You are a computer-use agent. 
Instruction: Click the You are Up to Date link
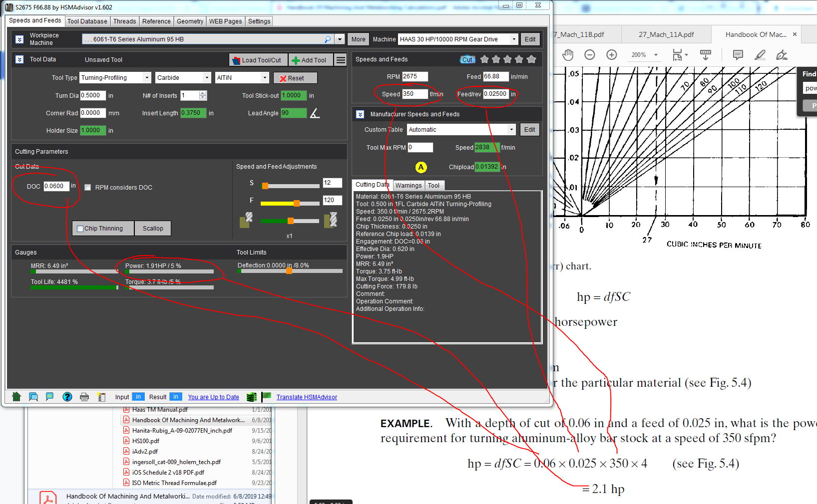[x=214, y=397]
